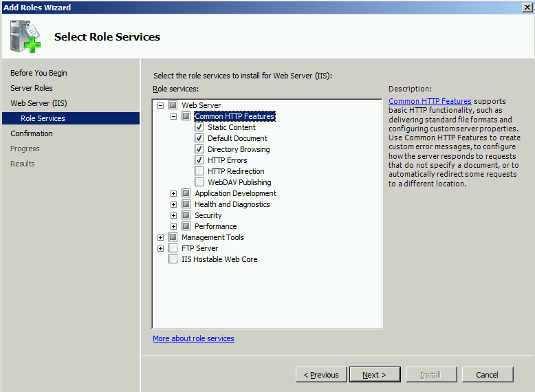Click the Next button
Viewport: 535px width, 392px height.
pos(375,375)
